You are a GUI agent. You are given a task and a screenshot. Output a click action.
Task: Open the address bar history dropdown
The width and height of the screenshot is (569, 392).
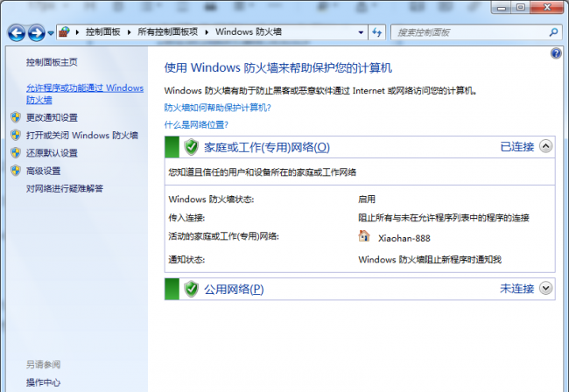[361, 32]
